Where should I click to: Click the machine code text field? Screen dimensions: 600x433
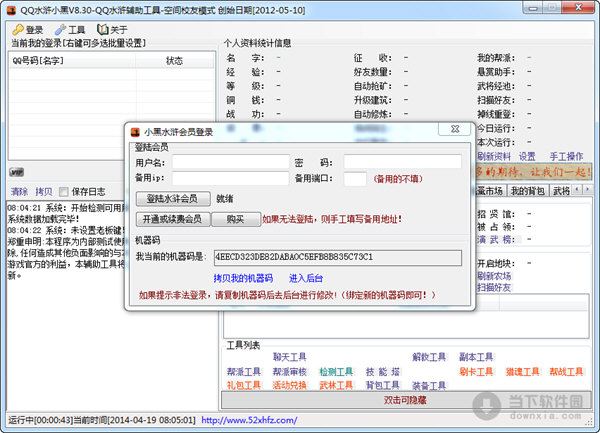point(338,257)
